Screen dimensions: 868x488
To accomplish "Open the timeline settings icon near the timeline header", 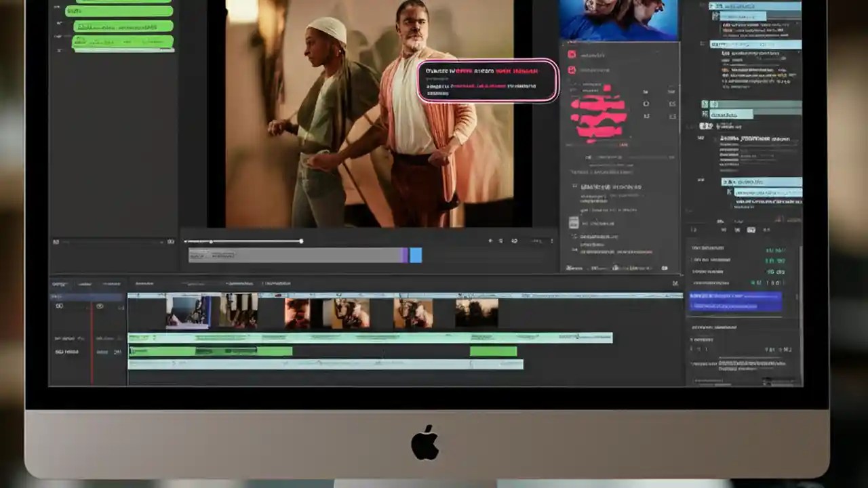I will click(x=676, y=285).
